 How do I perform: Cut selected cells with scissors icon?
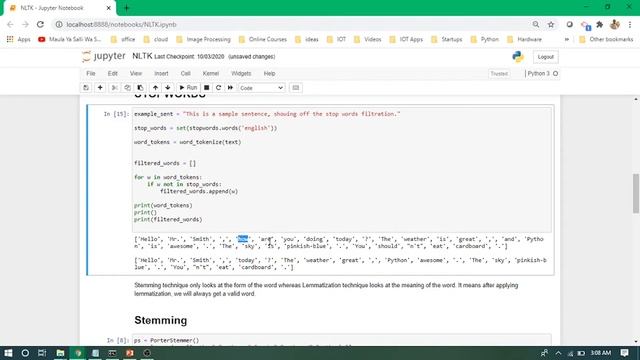coord(115,88)
